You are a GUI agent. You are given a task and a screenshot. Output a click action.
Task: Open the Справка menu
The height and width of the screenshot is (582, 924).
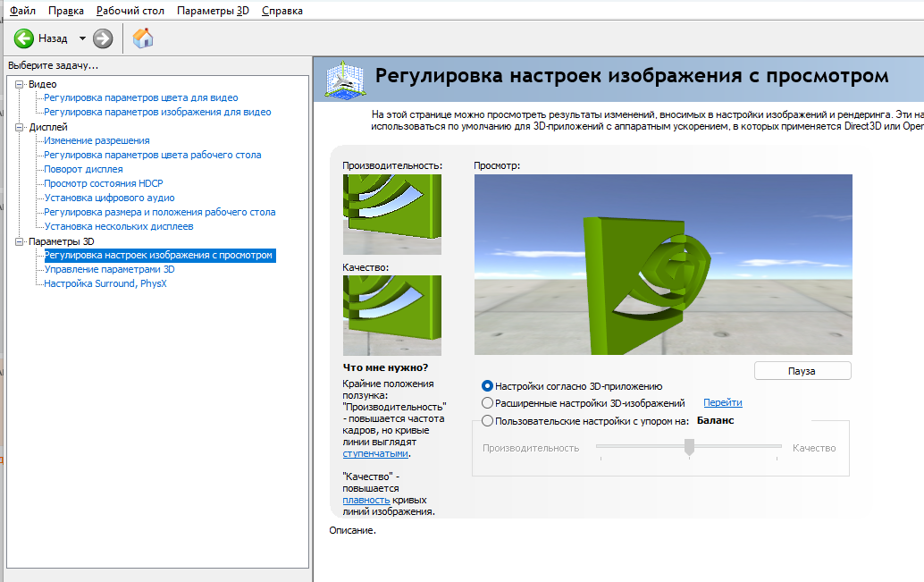pos(281,11)
